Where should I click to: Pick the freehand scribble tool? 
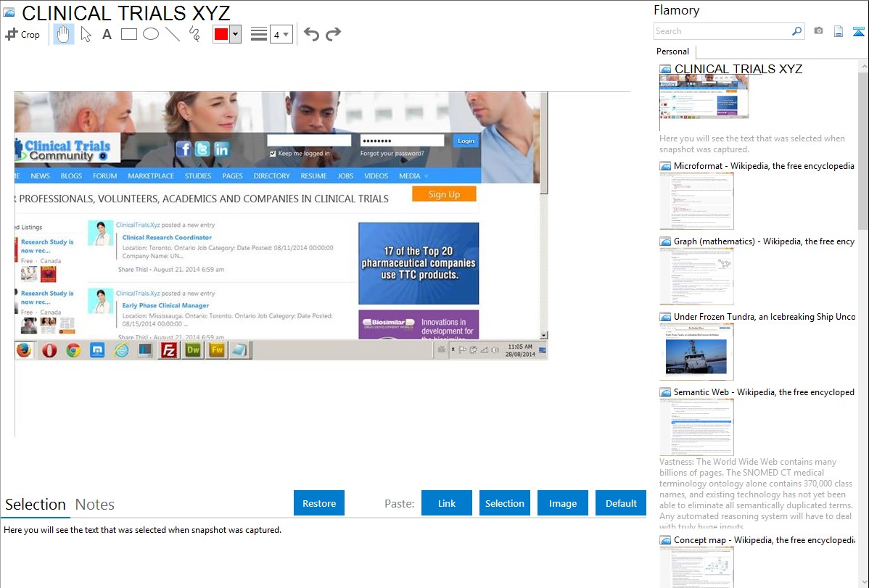[194, 34]
